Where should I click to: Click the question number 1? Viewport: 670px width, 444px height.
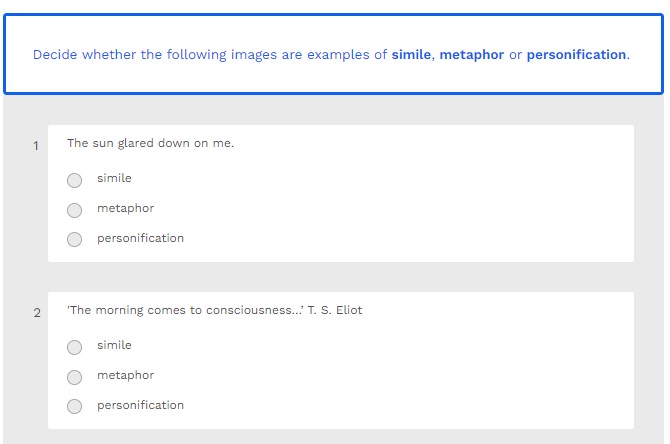36,146
